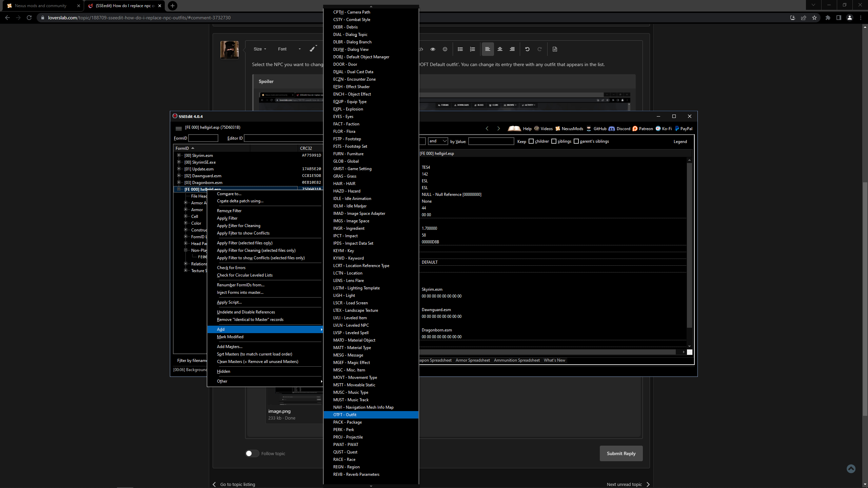
Task: Click the Submit Reply button
Action: [x=621, y=453]
